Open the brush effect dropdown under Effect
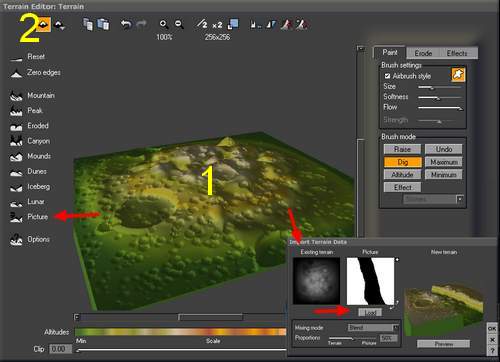This screenshot has height=362, width=500. click(x=433, y=199)
